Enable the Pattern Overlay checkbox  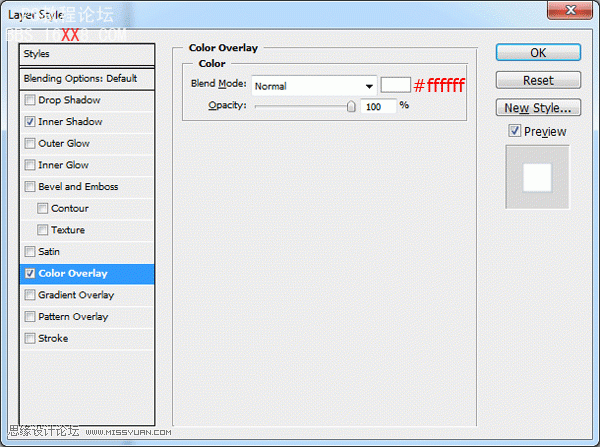pyautogui.click(x=29, y=316)
